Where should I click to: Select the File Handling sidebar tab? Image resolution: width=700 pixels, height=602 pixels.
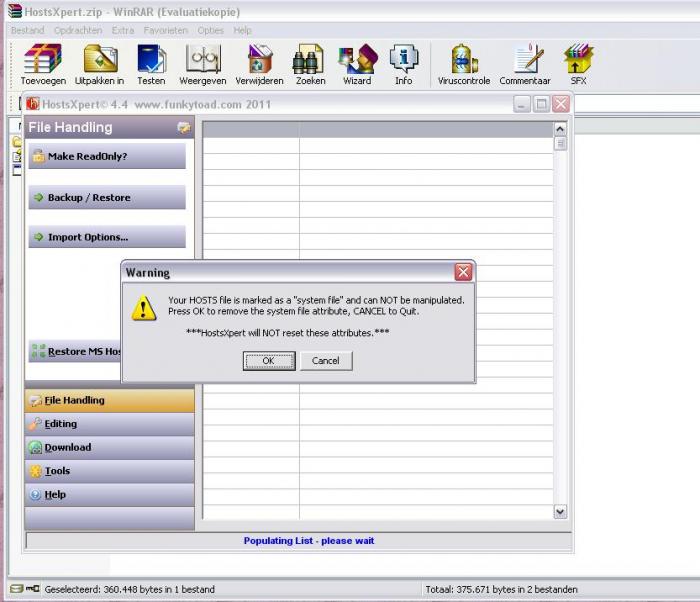point(110,400)
